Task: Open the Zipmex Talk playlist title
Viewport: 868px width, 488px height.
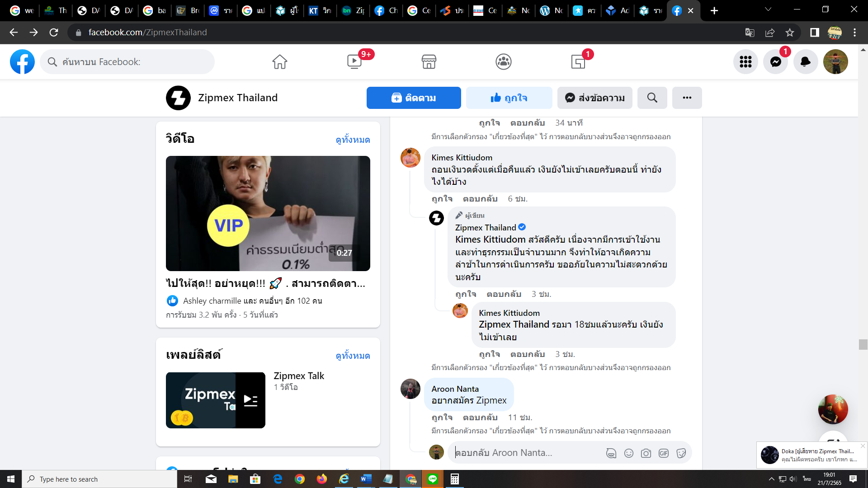Action: (299, 376)
